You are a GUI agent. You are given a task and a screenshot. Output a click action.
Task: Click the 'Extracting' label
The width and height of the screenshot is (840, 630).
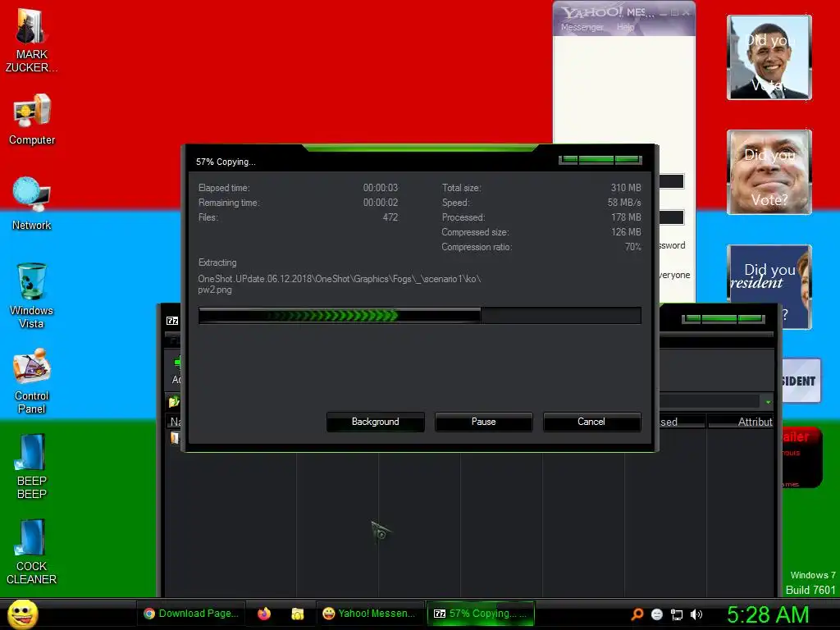click(x=217, y=262)
